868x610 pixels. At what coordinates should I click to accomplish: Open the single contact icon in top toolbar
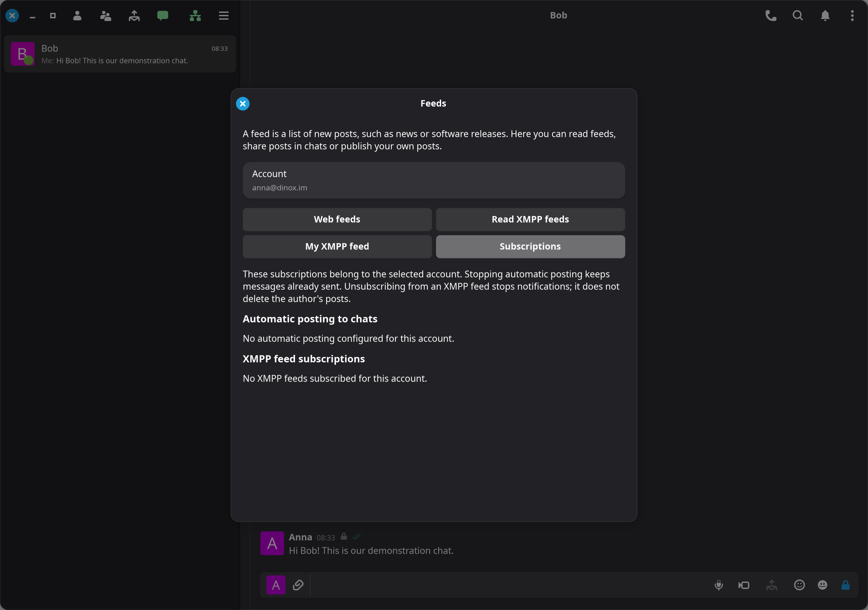coord(77,16)
